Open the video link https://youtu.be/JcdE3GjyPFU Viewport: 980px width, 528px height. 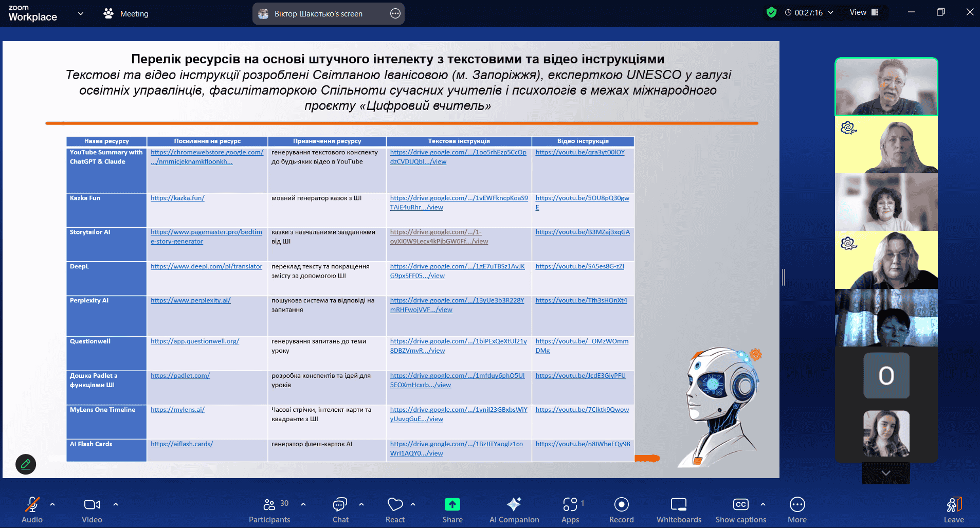point(580,376)
